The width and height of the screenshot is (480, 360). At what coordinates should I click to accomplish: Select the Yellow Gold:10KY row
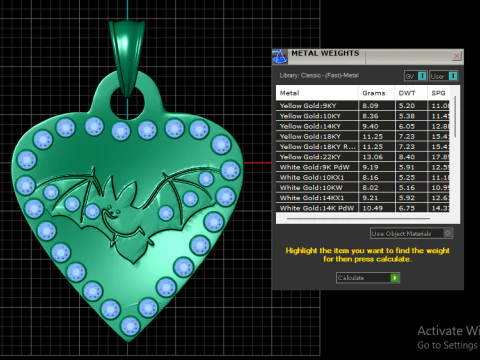click(x=363, y=116)
